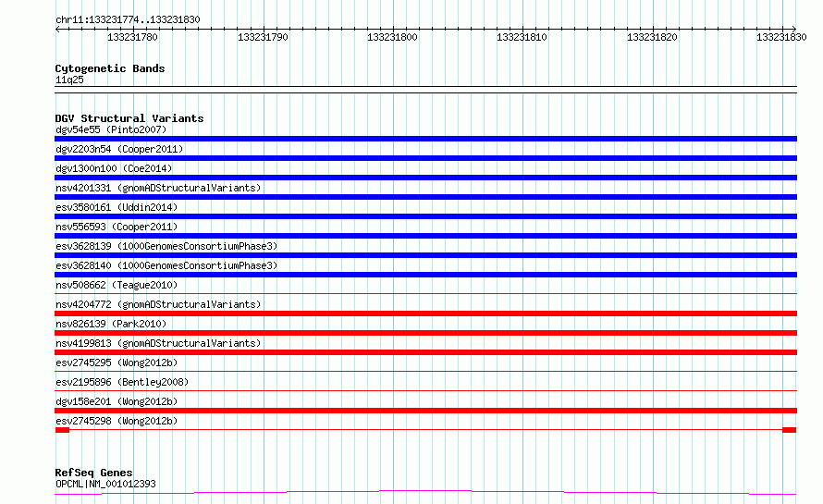Click the left red block of esv2745298
The width and height of the screenshot is (823, 504).
click(63, 430)
